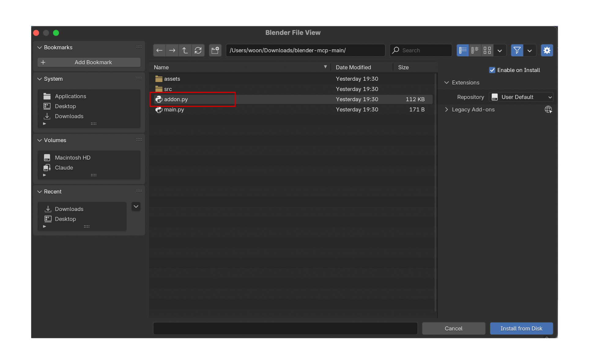Open Macintosh HD volume
The image size is (589, 364).
tap(72, 158)
